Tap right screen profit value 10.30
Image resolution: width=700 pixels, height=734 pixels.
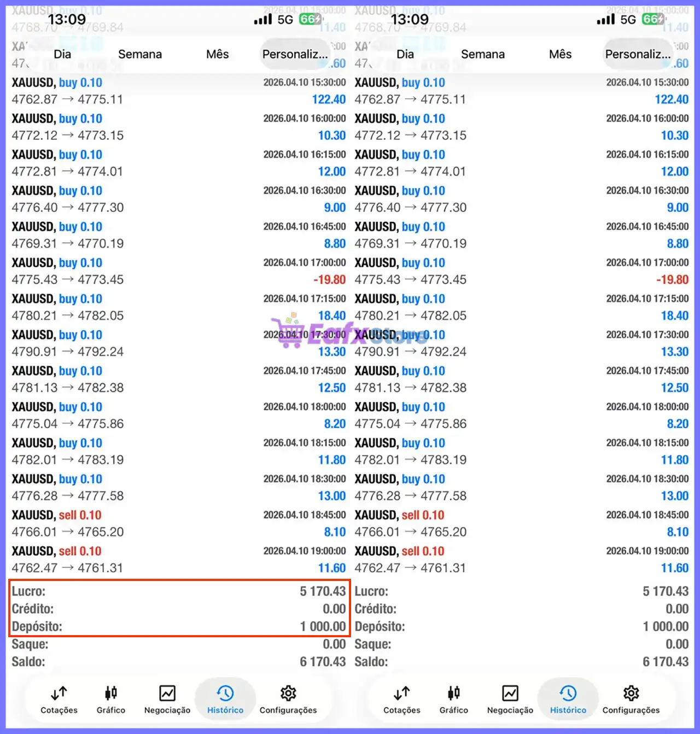pyautogui.click(x=675, y=136)
